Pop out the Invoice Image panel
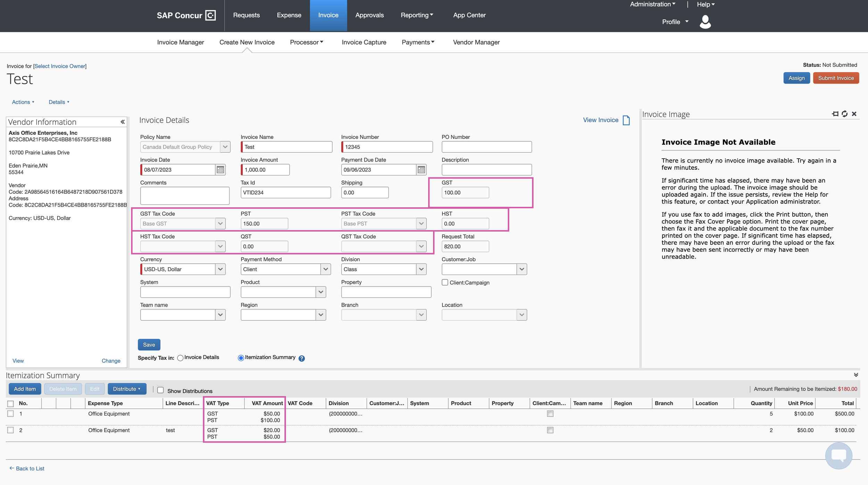 click(x=835, y=114)
